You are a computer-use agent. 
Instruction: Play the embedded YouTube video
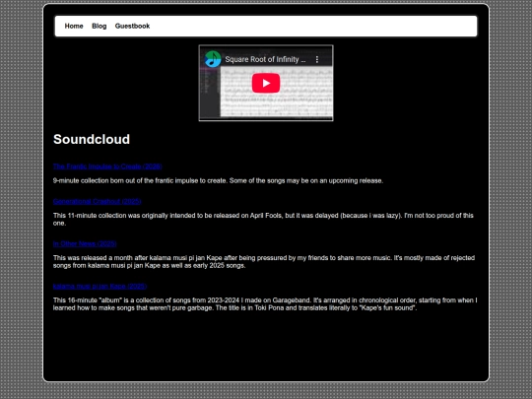point(266,83)
